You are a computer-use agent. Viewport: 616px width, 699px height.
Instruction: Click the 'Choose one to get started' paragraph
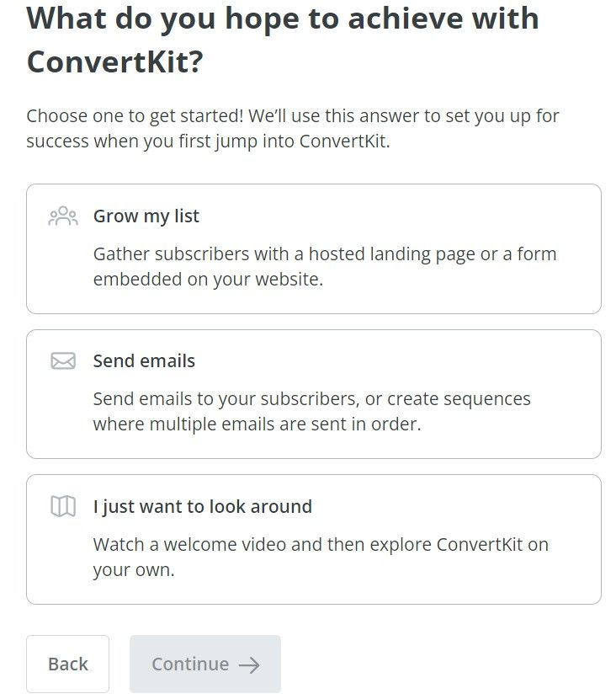click(x=293, y=129)
